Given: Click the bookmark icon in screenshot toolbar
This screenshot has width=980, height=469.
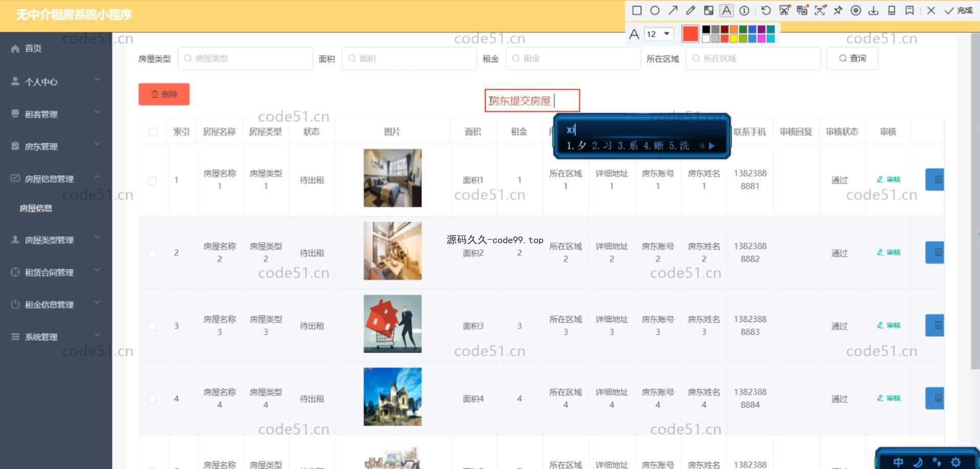Looking at the screenshot, I should click(909, 10).
